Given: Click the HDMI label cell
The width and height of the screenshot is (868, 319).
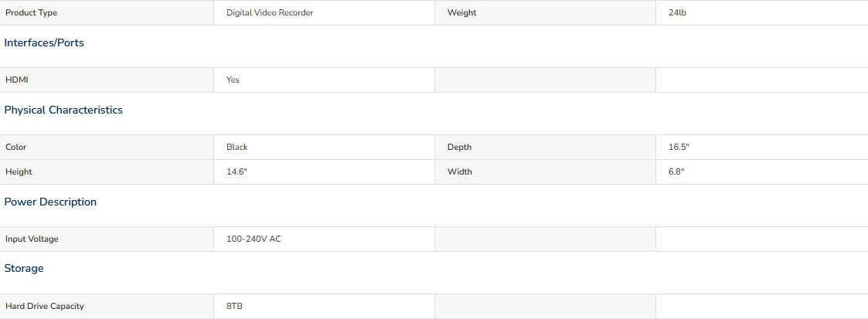Looking at the screenshot, I should point(107,80).
